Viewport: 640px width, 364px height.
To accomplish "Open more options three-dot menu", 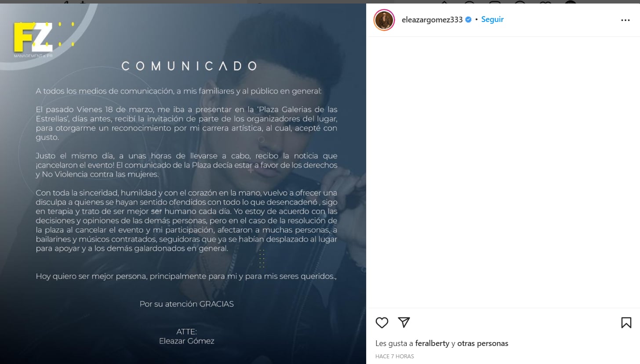I will coord(625,20).
